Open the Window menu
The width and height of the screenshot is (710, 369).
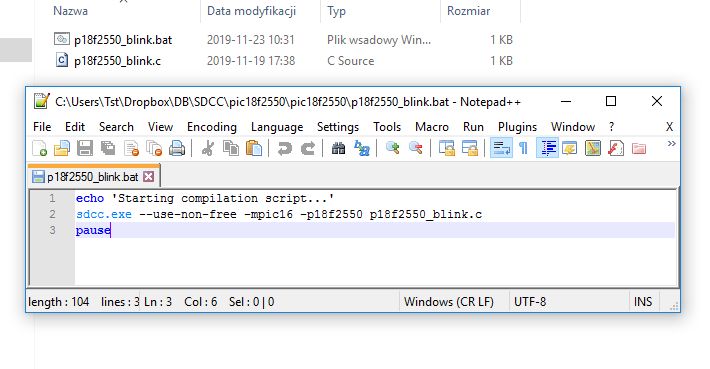point(573,127)
